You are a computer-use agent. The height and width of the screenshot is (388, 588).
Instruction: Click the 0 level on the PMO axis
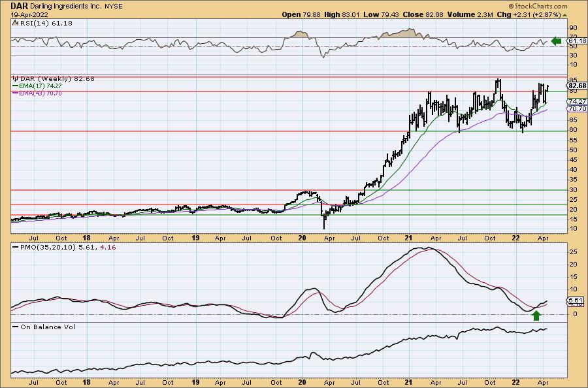(x=575, y=314)
